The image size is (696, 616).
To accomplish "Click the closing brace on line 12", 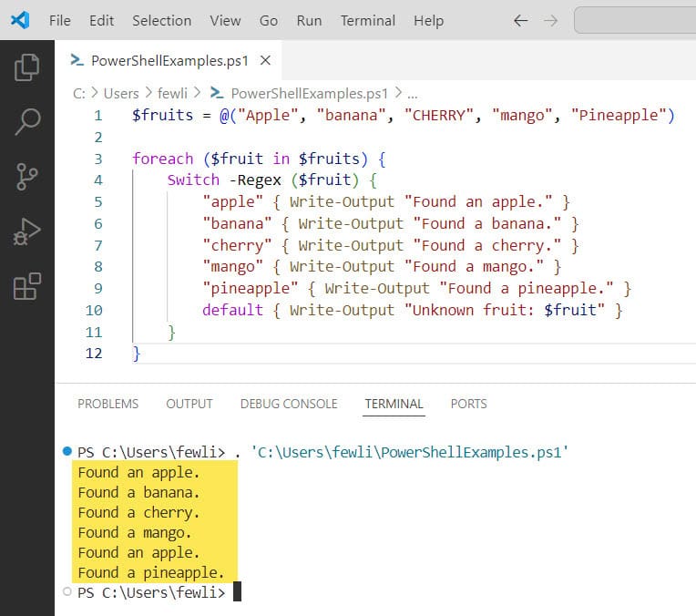I will 137,354.
